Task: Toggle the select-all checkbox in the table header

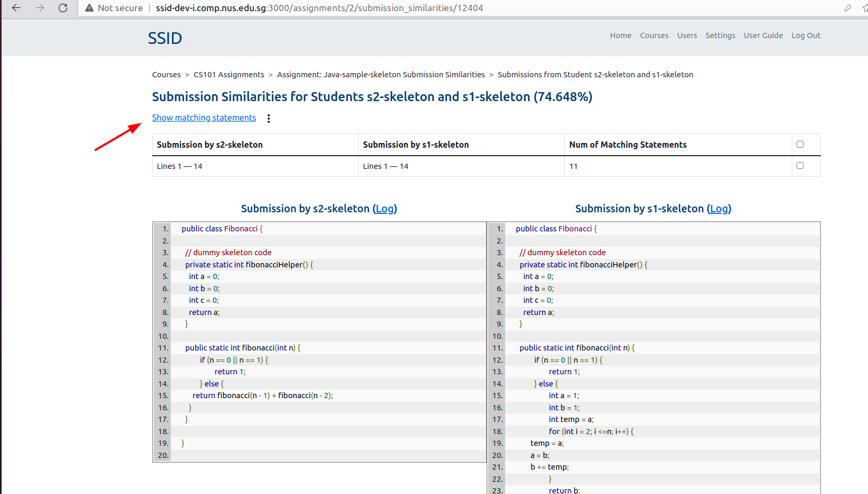Action: pyautogui.click(x=800, y=143)
